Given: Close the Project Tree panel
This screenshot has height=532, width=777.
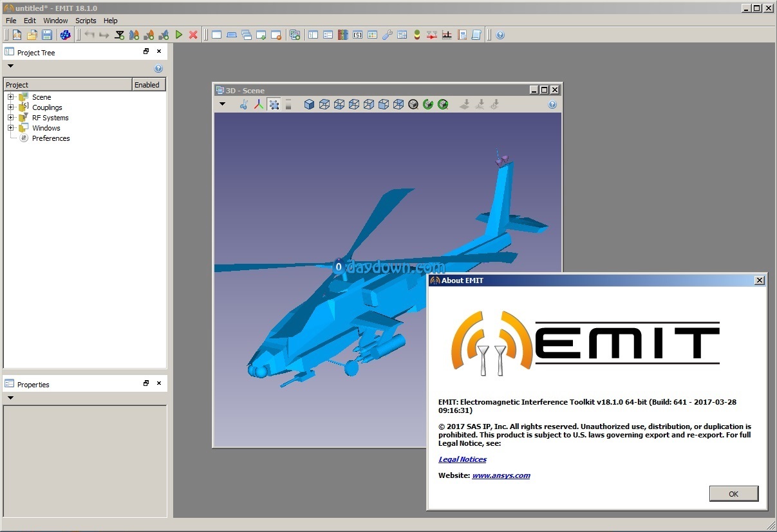Looking at the screenshot, I should 159,51.
